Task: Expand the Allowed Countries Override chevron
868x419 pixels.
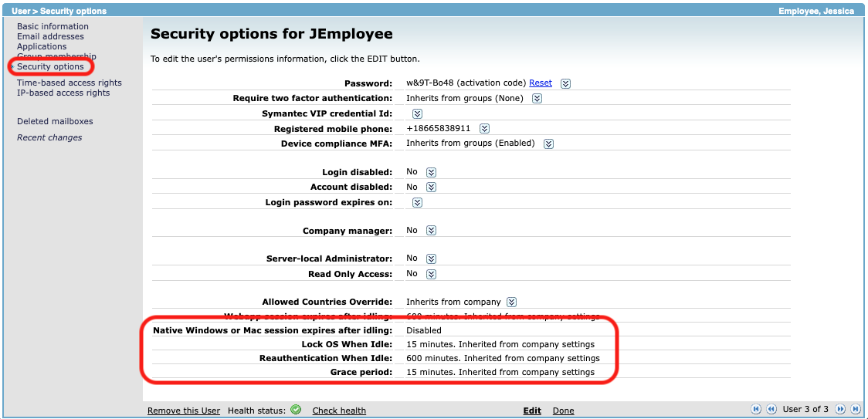Action: pos(512,302)
